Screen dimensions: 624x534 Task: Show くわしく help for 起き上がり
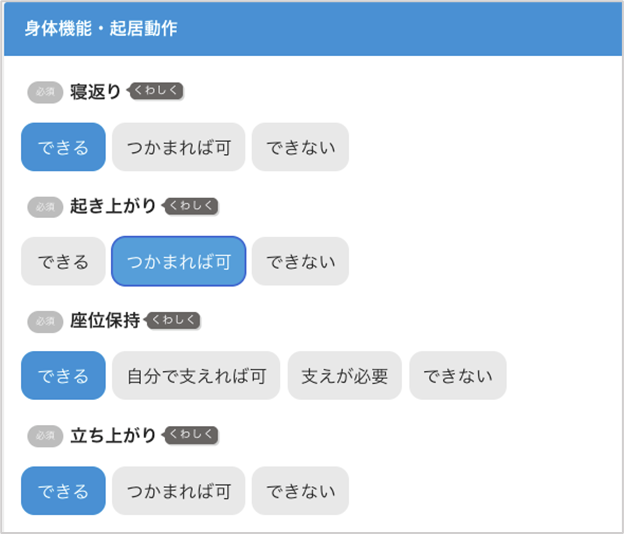coord(192,206)
